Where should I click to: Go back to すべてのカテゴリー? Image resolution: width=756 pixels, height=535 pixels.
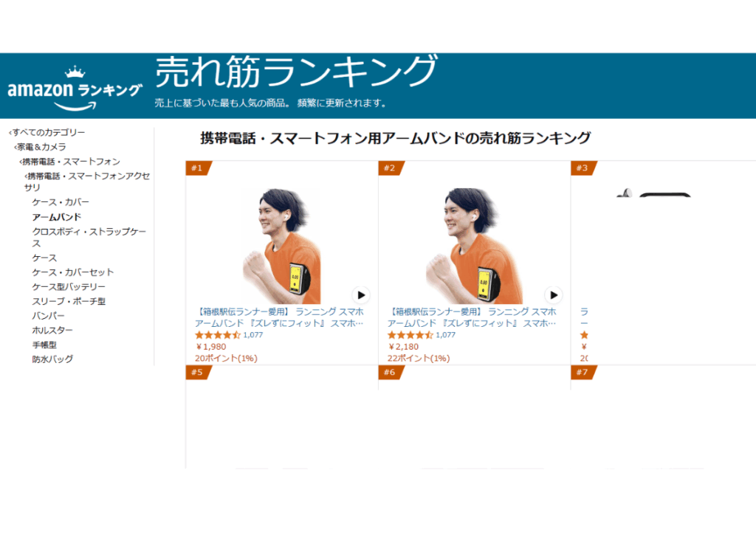click(x=47, y=132)
